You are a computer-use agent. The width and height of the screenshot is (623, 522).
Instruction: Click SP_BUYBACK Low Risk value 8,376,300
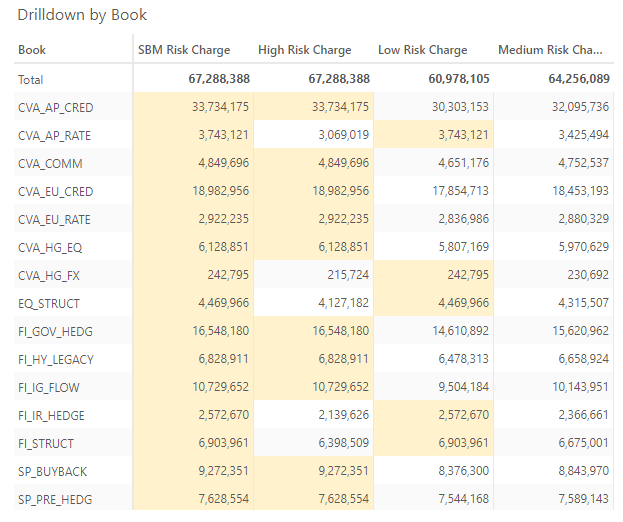coord(463,471)
